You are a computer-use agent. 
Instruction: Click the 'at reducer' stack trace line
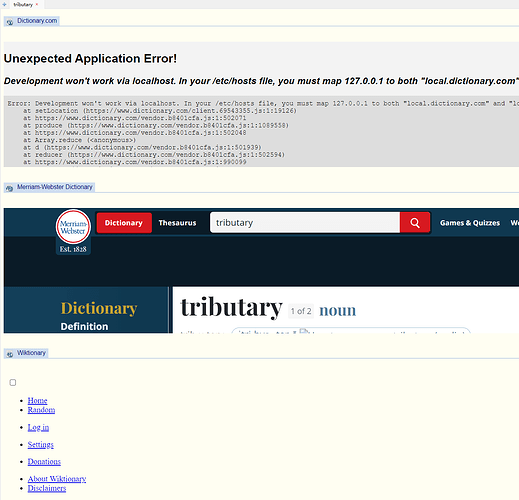154,155
